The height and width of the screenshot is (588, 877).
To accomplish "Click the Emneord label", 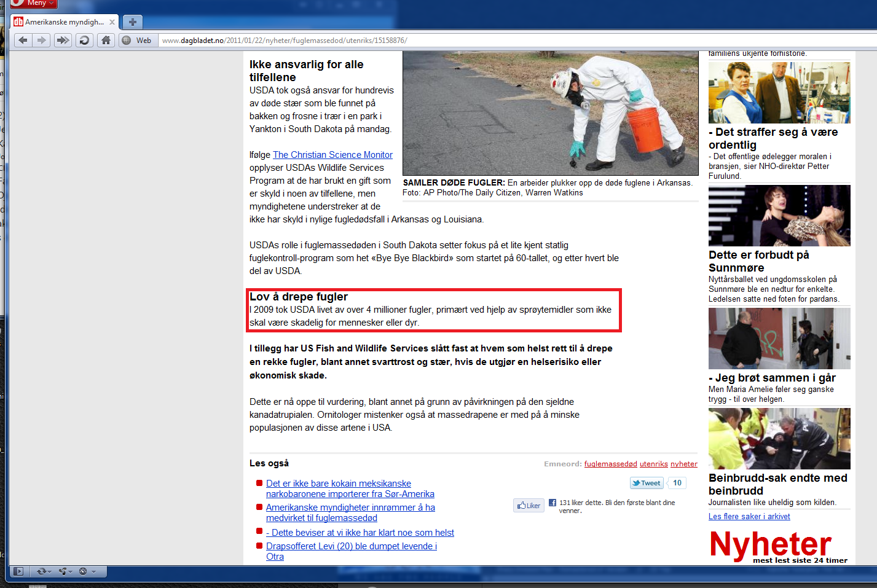I will click(x=562, y=464).
